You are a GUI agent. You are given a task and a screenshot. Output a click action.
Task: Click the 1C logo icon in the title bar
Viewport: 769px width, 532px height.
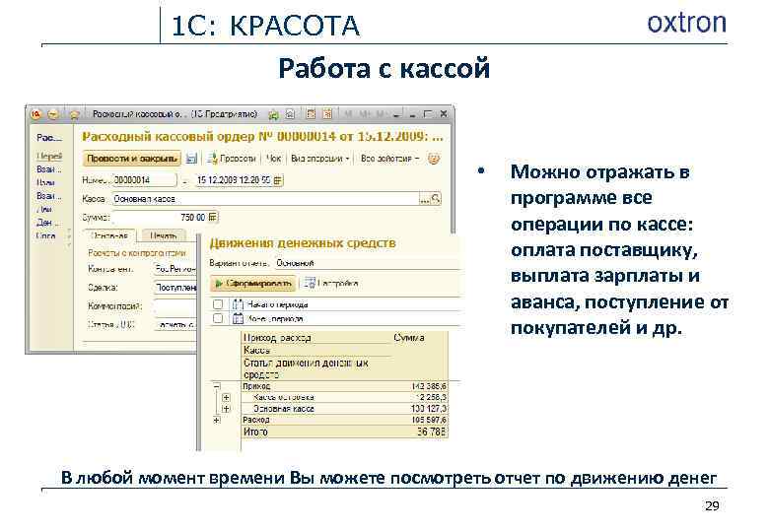[35, 114]
